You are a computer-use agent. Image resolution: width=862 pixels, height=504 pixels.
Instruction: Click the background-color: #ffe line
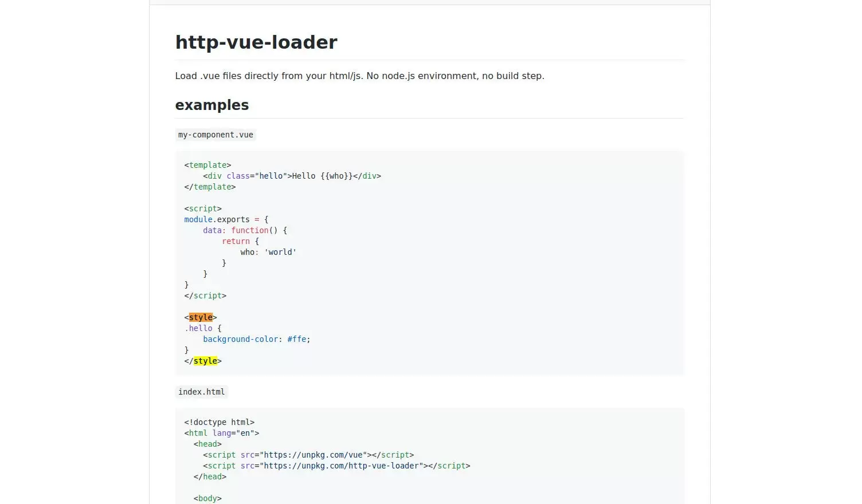tap(257, 339)
